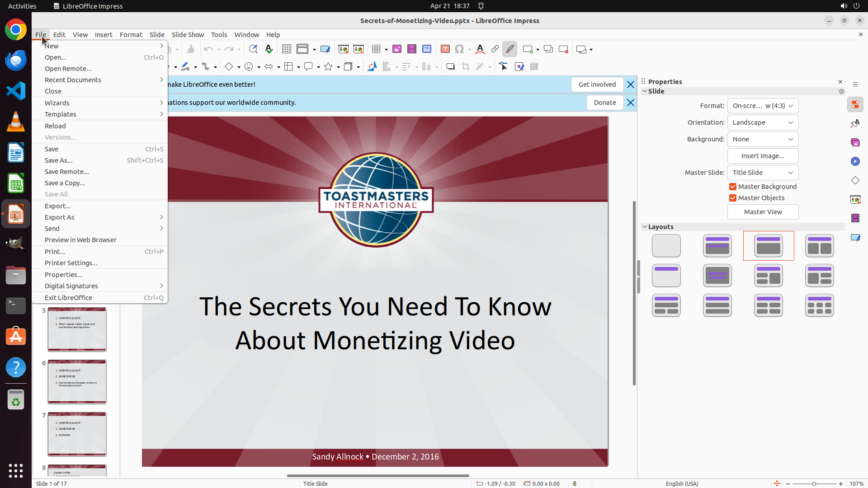Click the Insert Text Box icon
This screenshot has height=488, width=868.
(445, 49)
